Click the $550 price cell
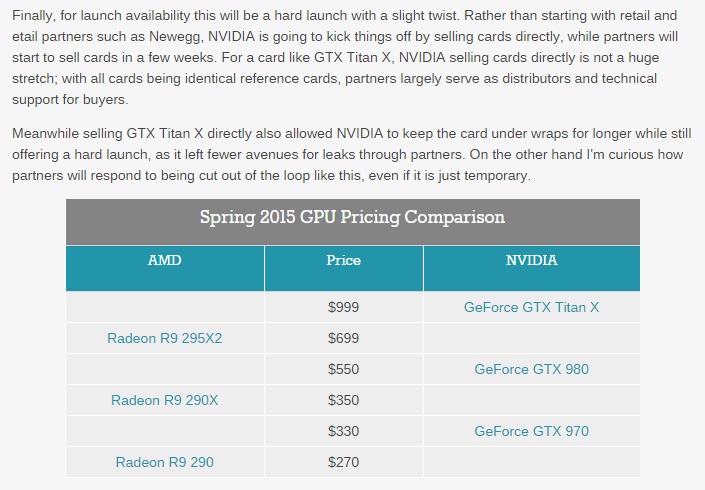Viewport: 705px width, 490px height. point(343,370)
